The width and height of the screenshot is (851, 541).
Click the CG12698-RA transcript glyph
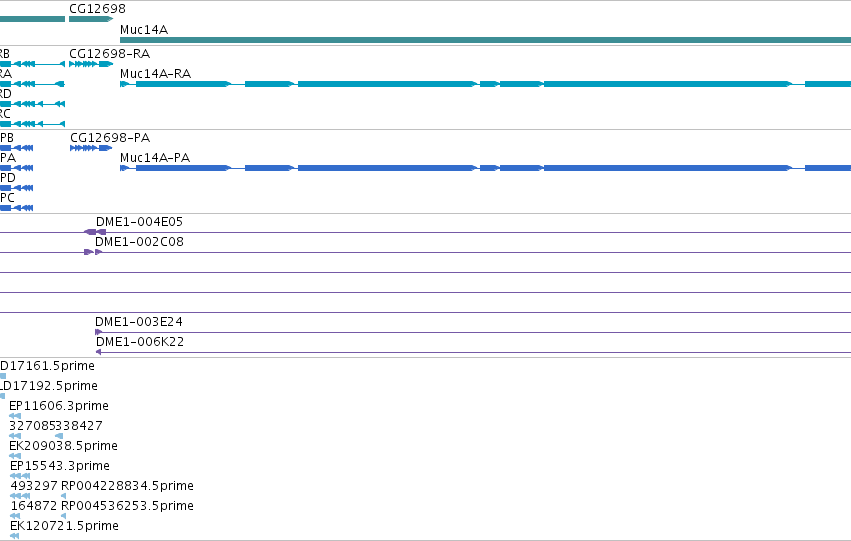tap(91, 64)
